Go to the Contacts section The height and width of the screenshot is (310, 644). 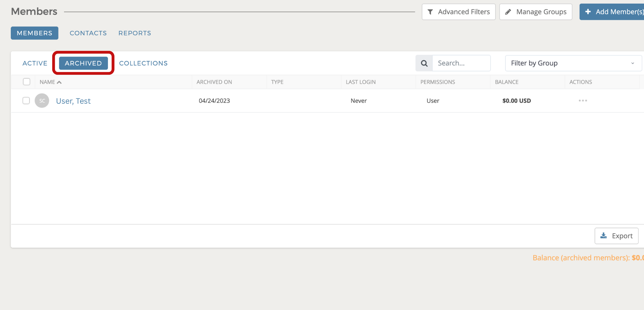[x=88, y=33]
